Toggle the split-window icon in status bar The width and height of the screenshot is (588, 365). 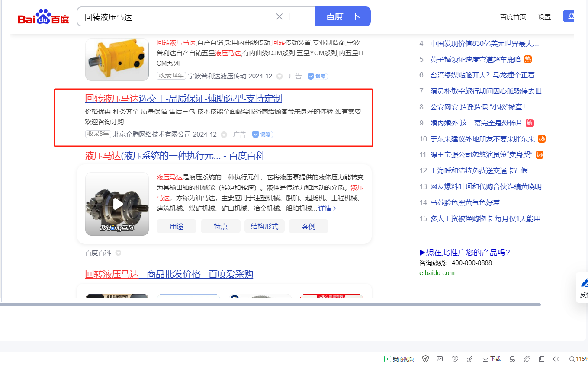[542, 359]
